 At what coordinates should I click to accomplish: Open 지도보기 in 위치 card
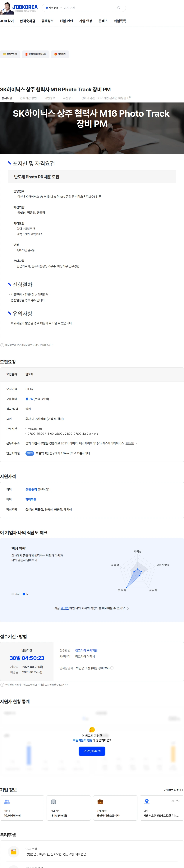click(x=176, y=801)
